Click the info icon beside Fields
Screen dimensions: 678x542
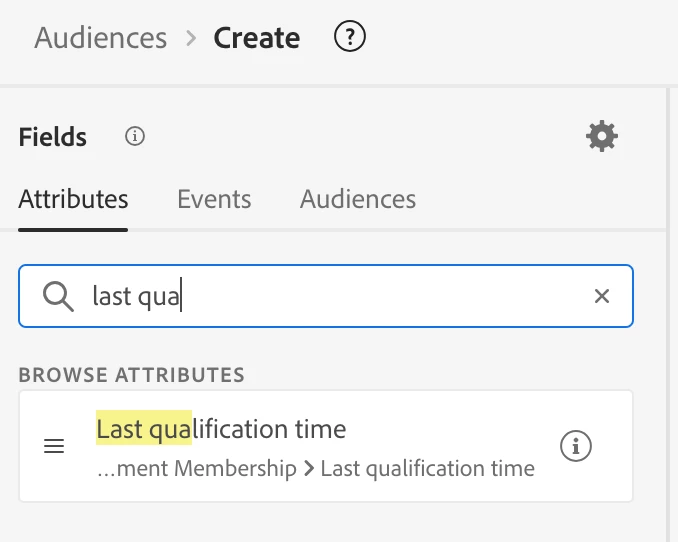click(x=135, y=136)
